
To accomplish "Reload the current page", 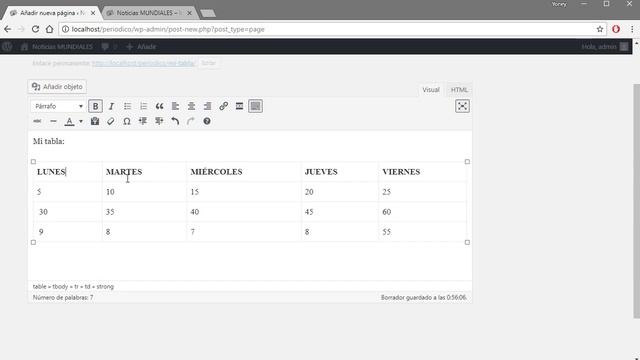I will (36, 29).
